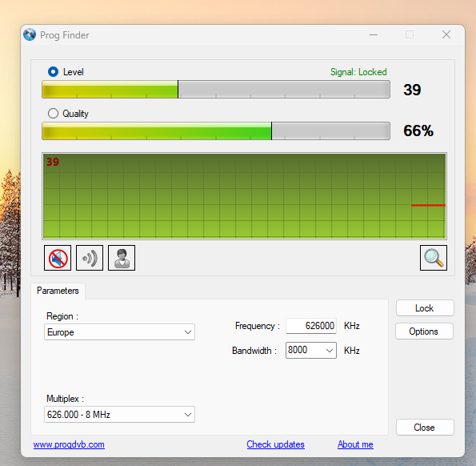Open the About me link
Image resolution: width=476 pixels, height=466 pixels.
[355, 444]
